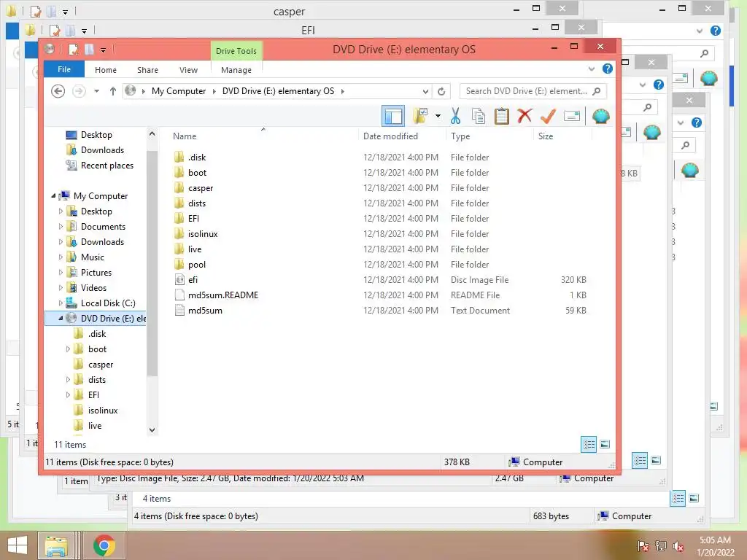Screen dimensions: 747x560
Task: Select the isolinux folder in file list
Action: (x=203, y=234)
